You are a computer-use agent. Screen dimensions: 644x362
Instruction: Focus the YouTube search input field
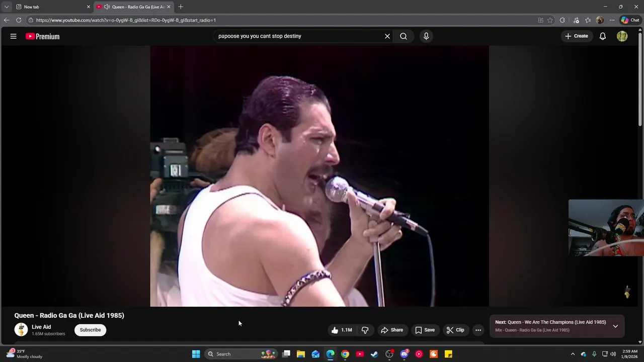299,36
